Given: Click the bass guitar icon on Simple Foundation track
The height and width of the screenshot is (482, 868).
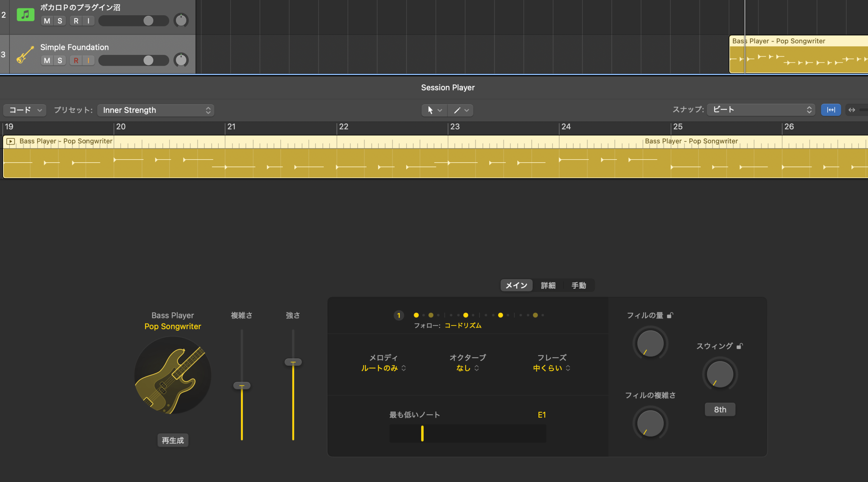Looking at the screenshot, I should point(25,55).
